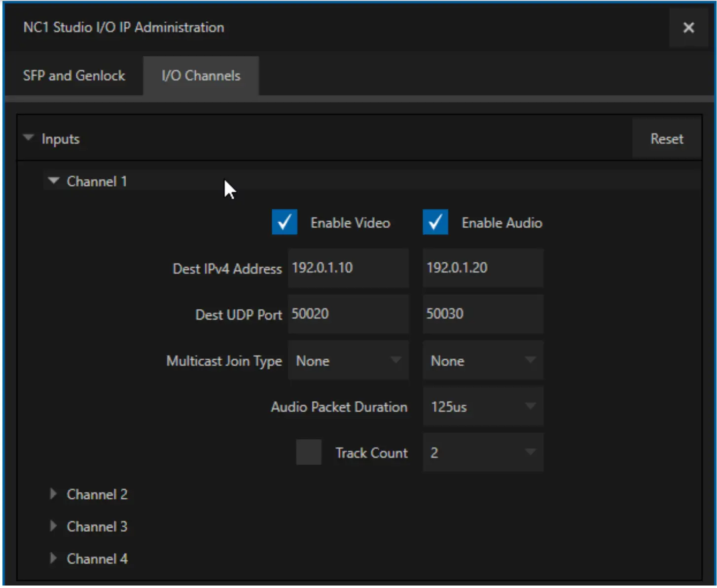This screenshot has height=588, width=717.
Task: Disable Enable Audio on Channel 1
Action: coord(435,222)
